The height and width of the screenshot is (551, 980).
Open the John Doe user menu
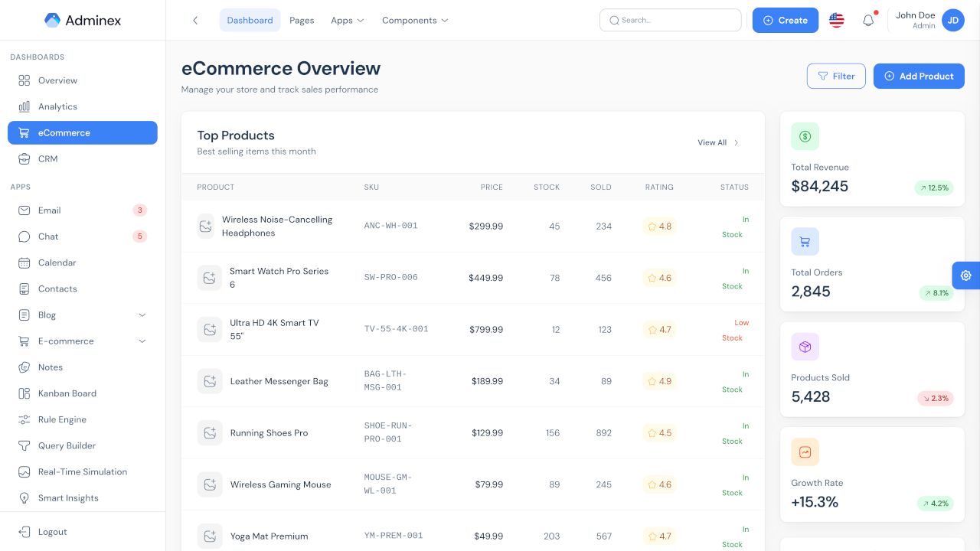pyautogui.click(x=929, y=21)
